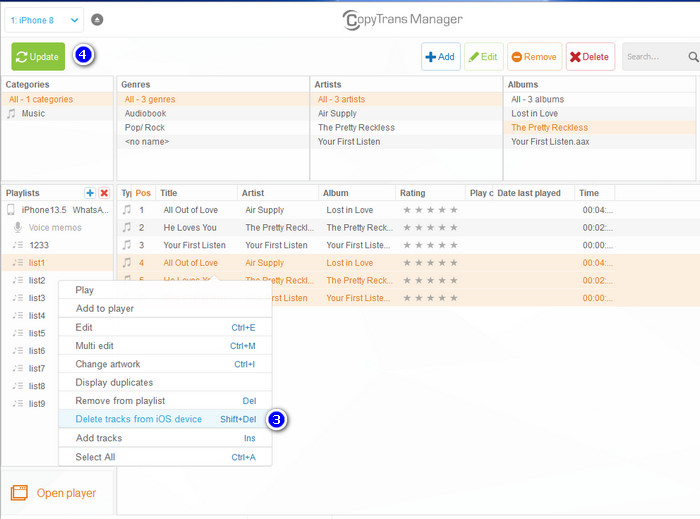Screen dimensions: 700x519
Task: Click the list8 playlist icon
Action: (x=17, y=386)
